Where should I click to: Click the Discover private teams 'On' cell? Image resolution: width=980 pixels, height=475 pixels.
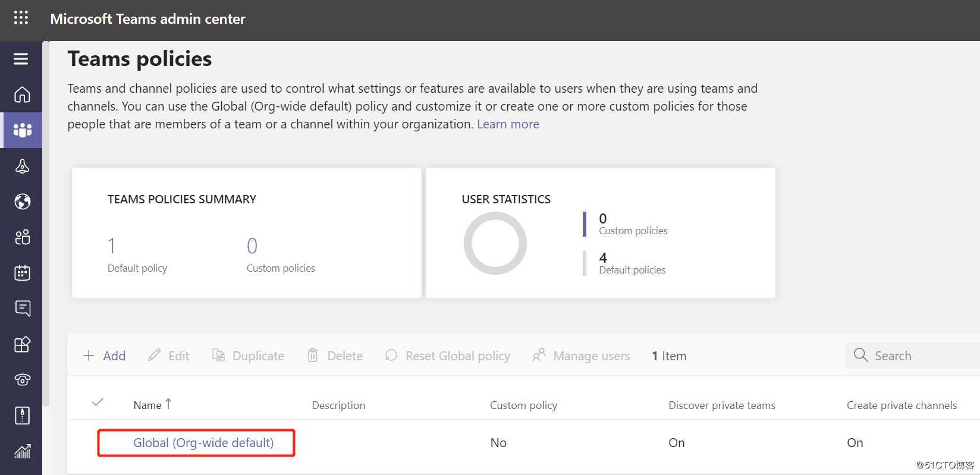(x=677, y=442)
